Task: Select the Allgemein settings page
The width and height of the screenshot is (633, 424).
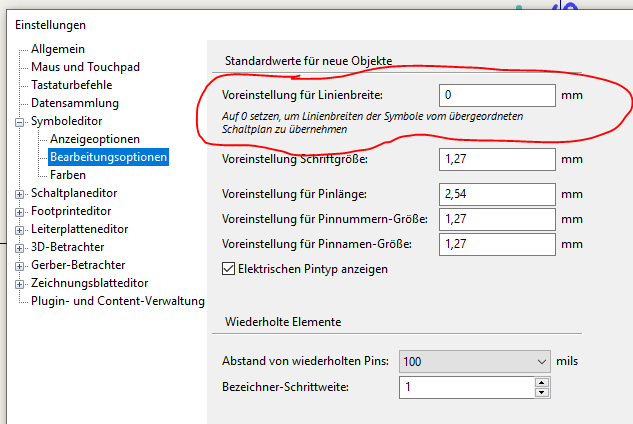Action: 58,49
